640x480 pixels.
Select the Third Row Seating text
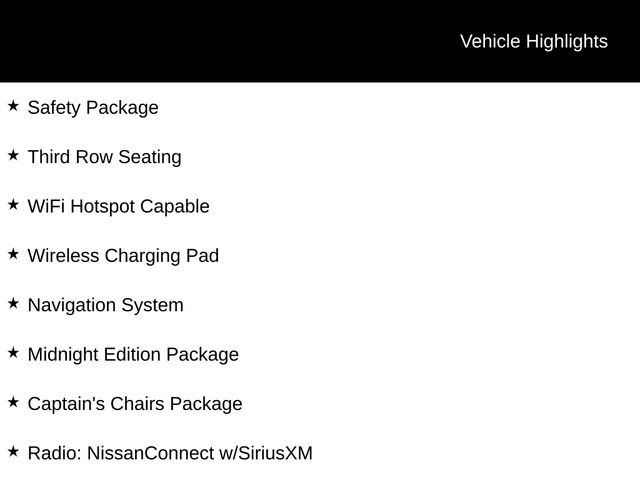104,157
